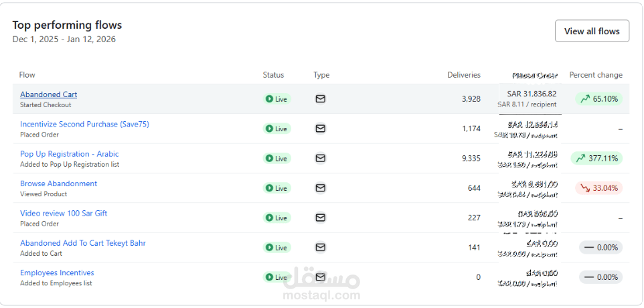Click the Flow column header

27,75
